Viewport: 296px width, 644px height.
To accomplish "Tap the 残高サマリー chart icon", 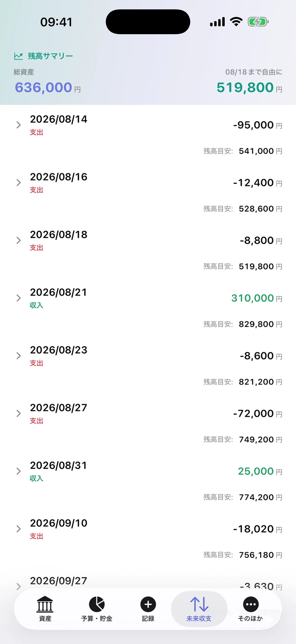I will click(18, 56).
